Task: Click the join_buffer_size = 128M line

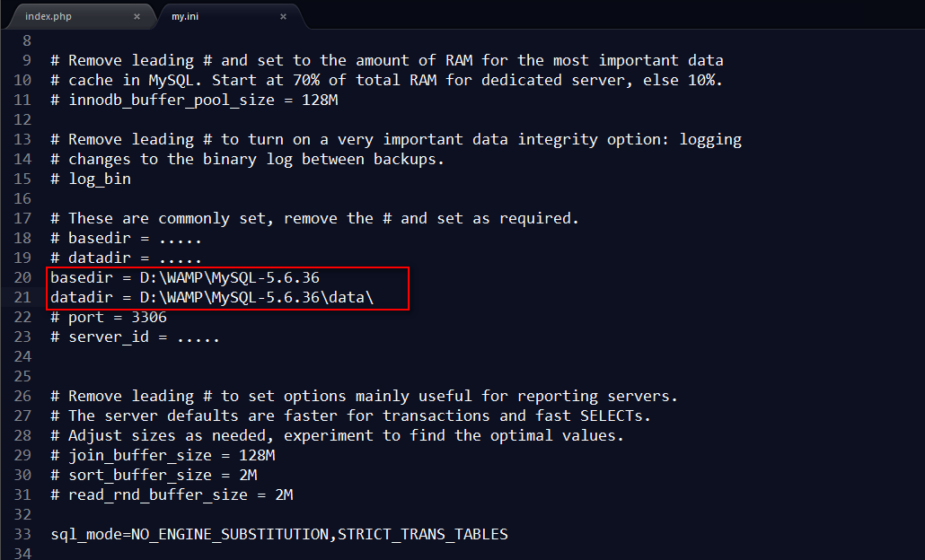Action: point(163,455)
